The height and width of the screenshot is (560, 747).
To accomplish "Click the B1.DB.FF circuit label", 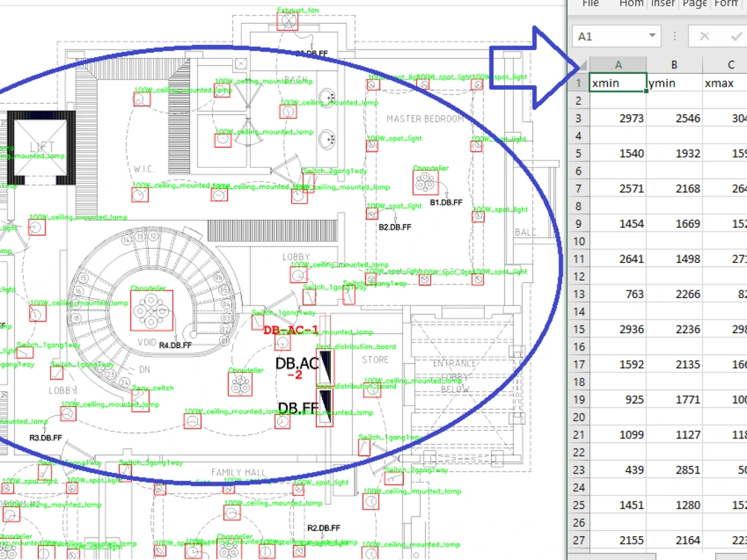I will click(446, 202).
